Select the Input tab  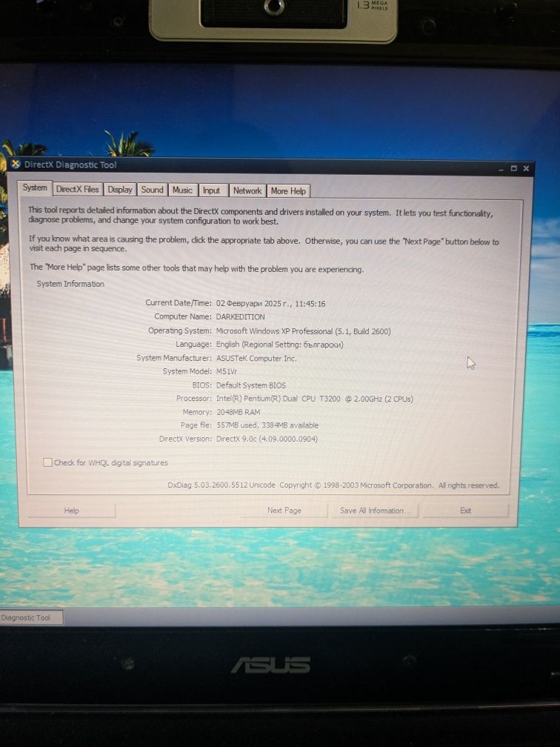coord(212,190)
